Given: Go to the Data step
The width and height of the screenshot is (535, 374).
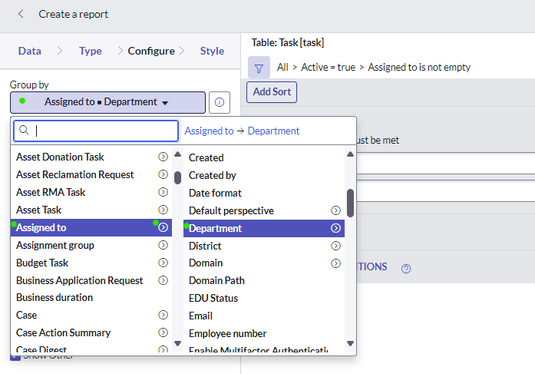Looking at the screenshot, I should point(30,51).
